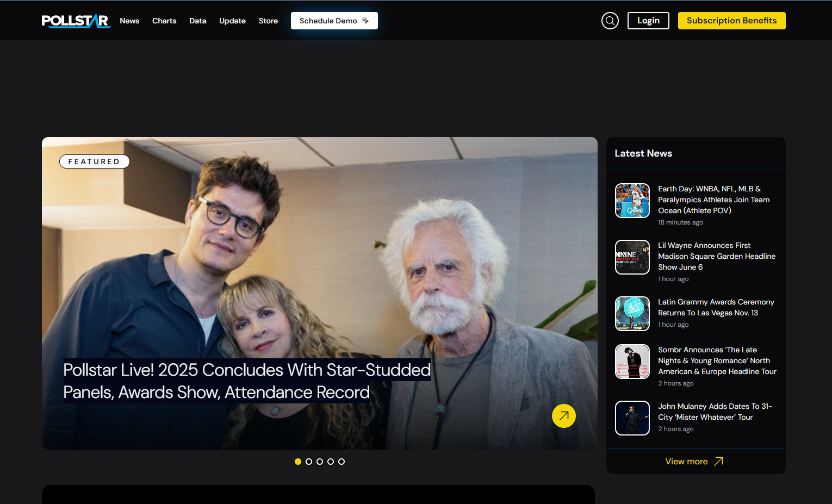Click the '18 minutes ago' timestamp
Viewport: 832px width, 504px height.
pyautogui.click(x=680, y=222)
